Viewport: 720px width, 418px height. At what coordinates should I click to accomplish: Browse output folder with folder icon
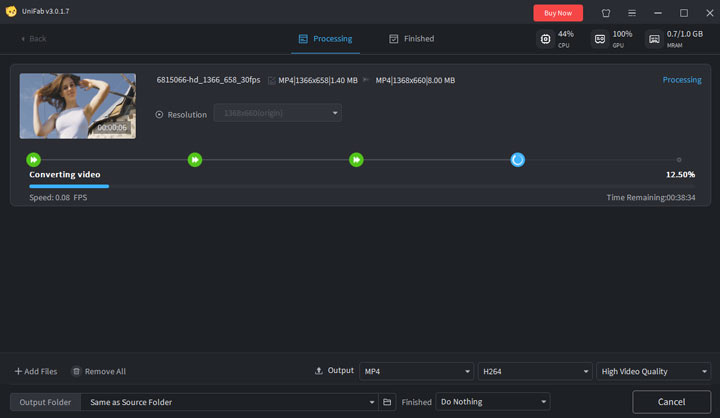tap(388, 402)
